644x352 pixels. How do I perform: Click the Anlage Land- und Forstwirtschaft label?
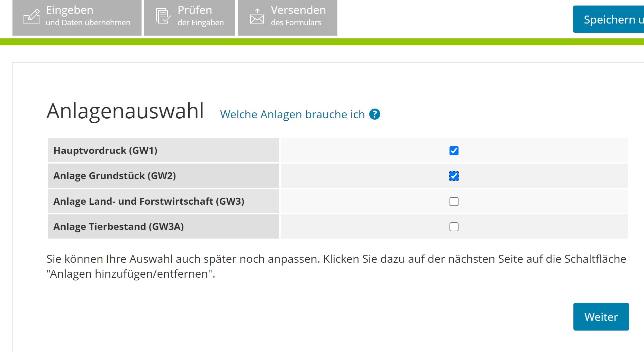148,202
